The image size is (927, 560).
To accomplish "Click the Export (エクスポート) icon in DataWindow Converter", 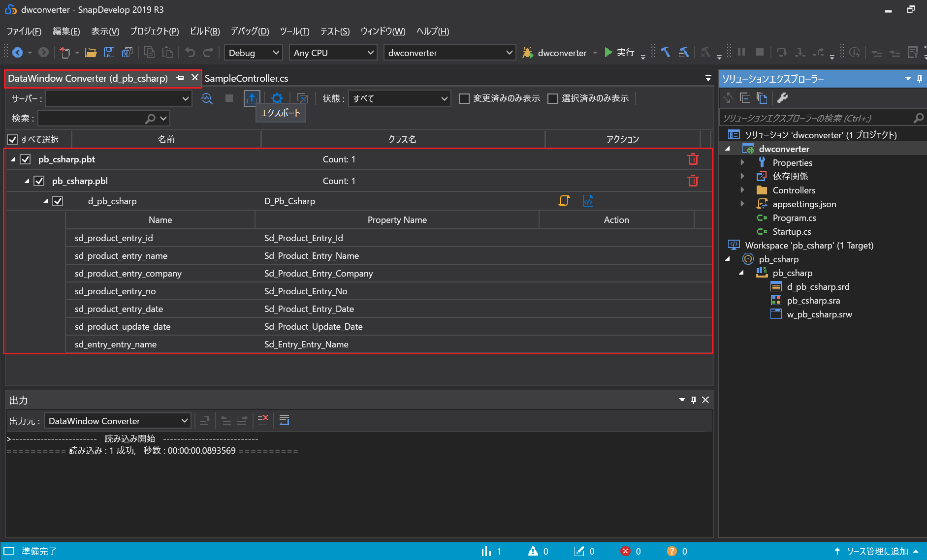I will coord(252,98).
